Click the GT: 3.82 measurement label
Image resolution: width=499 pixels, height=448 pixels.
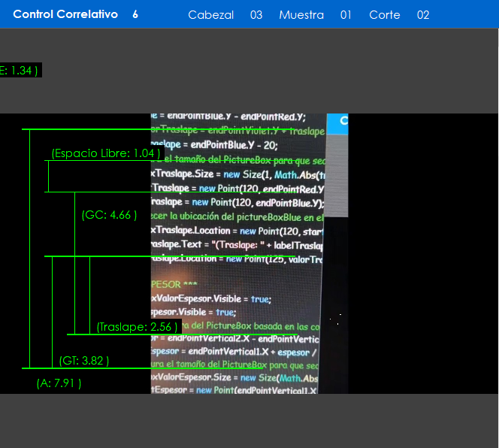84,361
